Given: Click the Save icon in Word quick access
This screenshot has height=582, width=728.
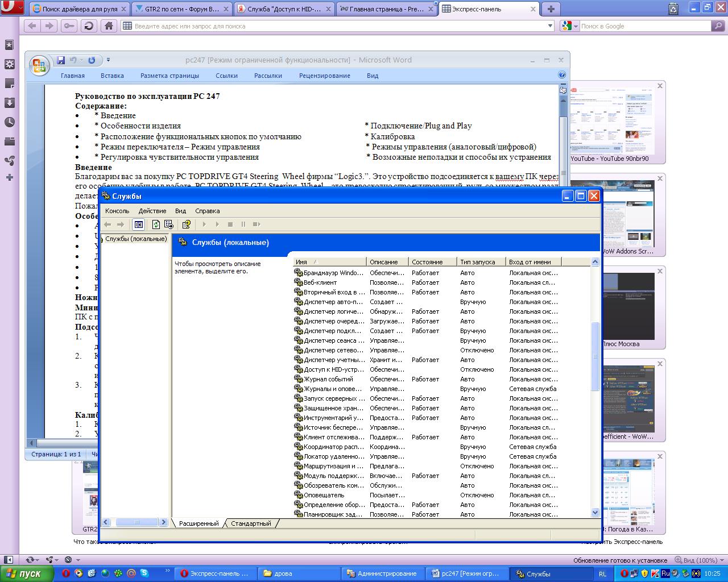Looking at the screenshot, I should [x=60, y=60].
